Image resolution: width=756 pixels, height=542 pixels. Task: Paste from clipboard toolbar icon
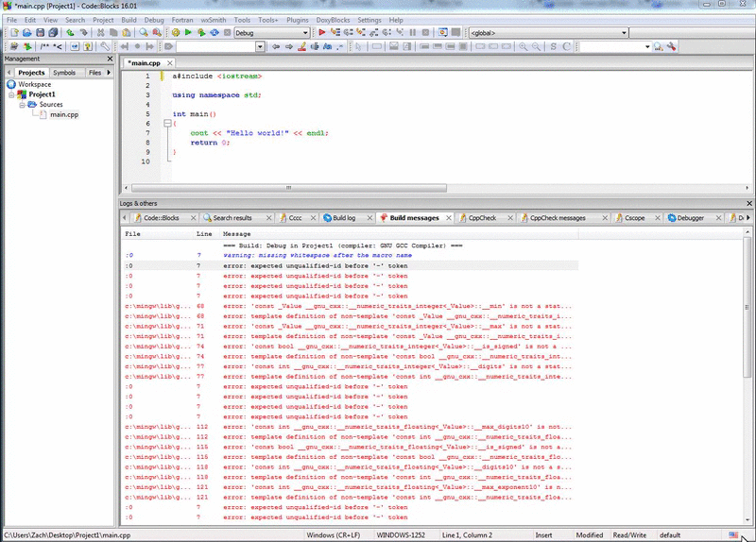click(127, 33)
